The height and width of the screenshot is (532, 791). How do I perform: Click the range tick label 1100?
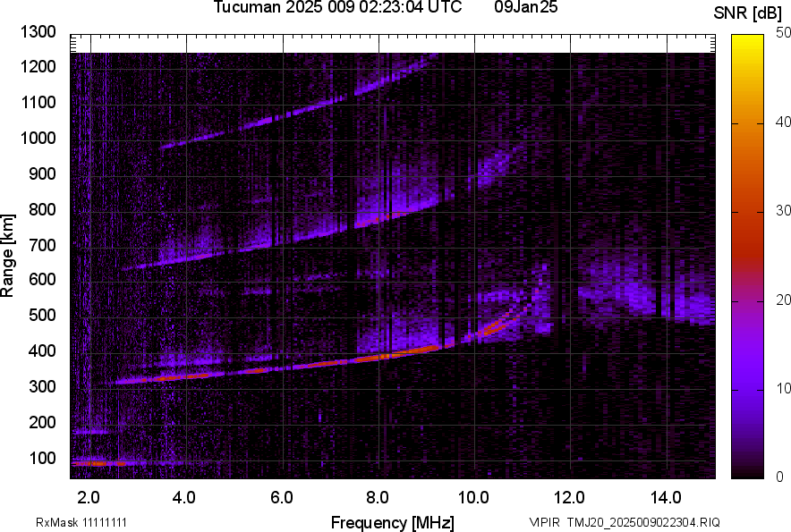point(38,102)
